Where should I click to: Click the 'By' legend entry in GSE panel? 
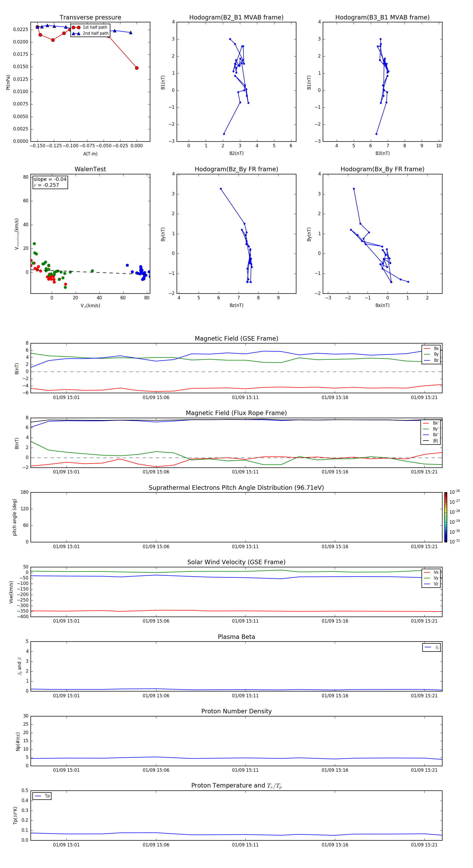[x=431, y=354]
